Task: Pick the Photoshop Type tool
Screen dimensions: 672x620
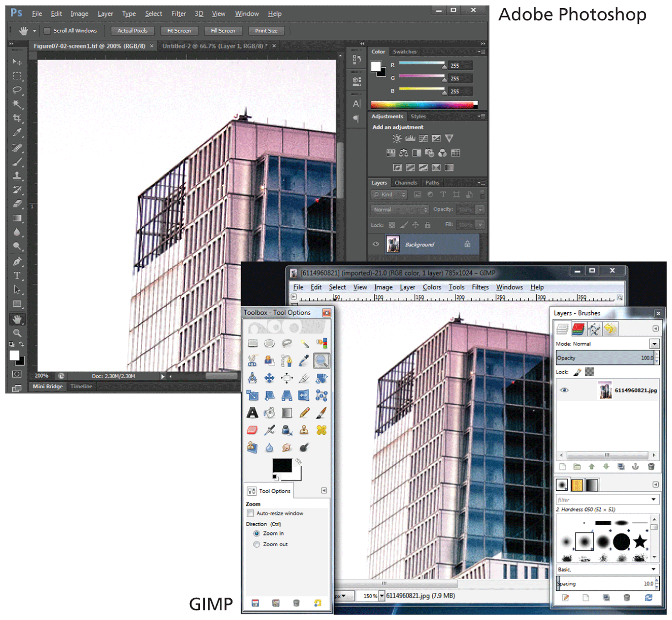Action: pos(17,276)
